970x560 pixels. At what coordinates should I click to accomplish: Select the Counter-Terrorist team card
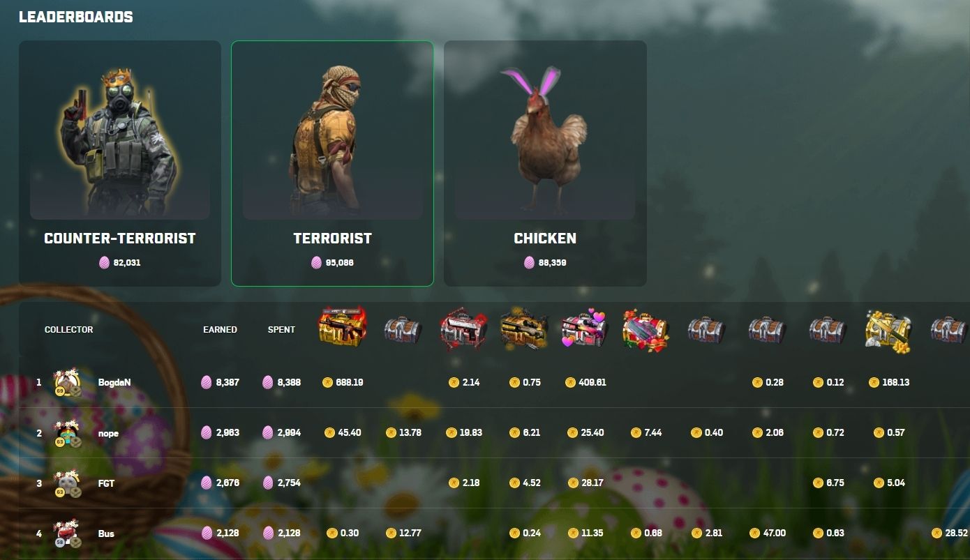120,163
